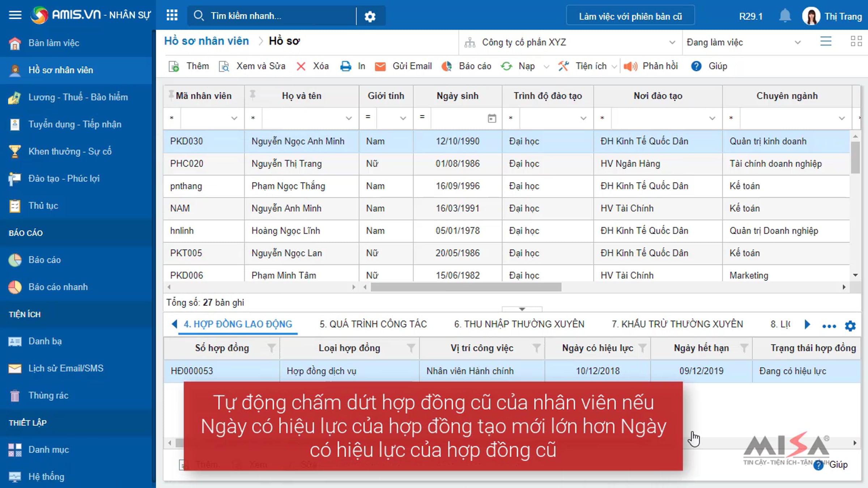Click the Thêm add employee icon

click(174, 66)
